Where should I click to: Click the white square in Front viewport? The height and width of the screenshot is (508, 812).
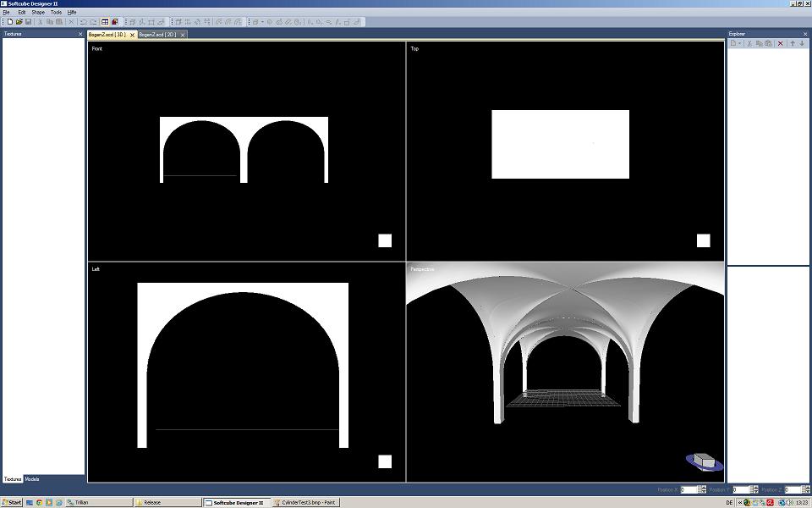pyautogui.click(x=385, y=240)
